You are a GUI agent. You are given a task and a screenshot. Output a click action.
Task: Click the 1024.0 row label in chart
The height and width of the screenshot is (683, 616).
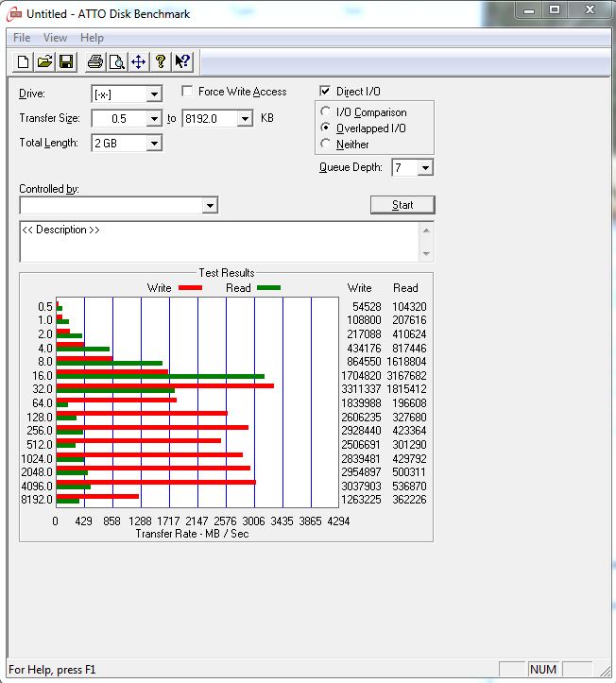tap(37, 459)
